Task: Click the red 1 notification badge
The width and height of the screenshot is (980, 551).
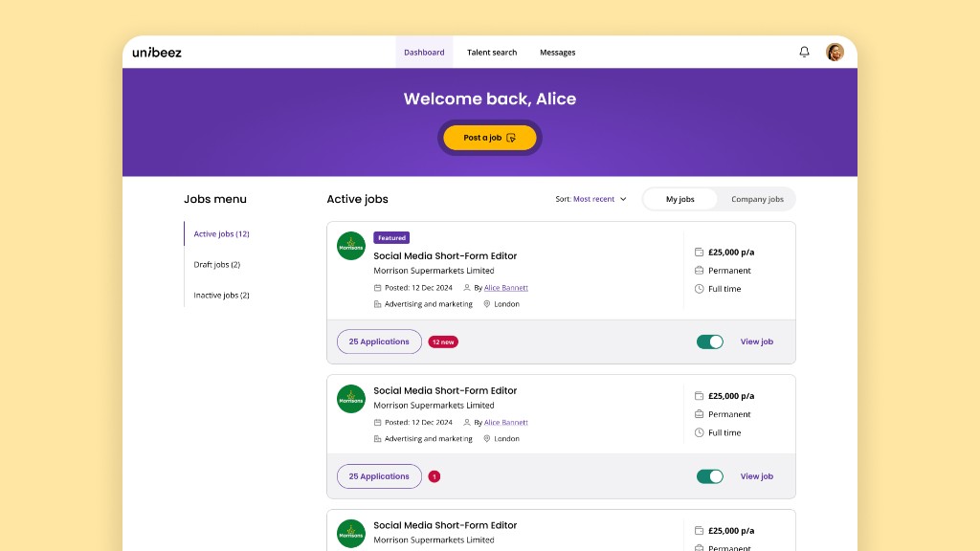Action: point(434,476)
